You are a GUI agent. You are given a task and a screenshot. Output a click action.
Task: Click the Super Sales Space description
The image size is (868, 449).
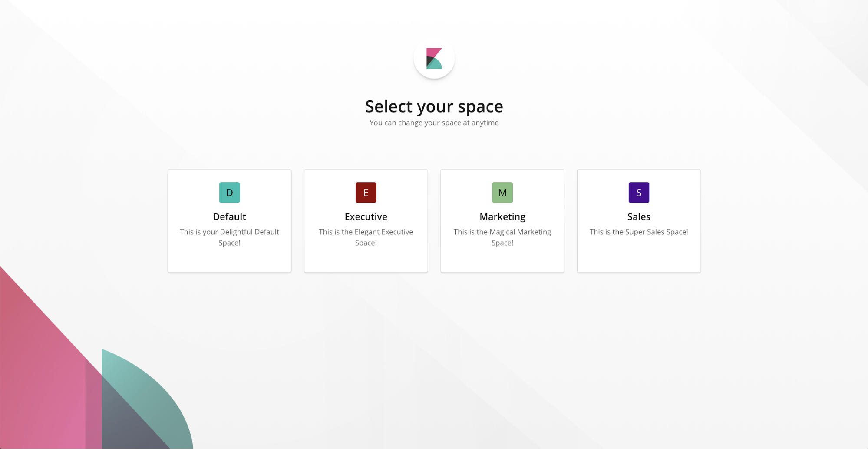638,232
